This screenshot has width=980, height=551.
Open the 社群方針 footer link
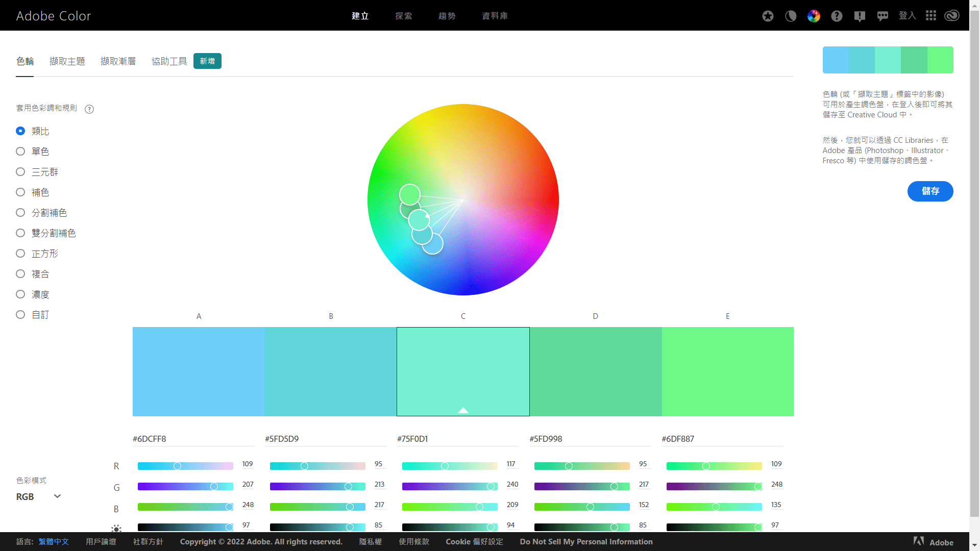(x=148, y=542)
